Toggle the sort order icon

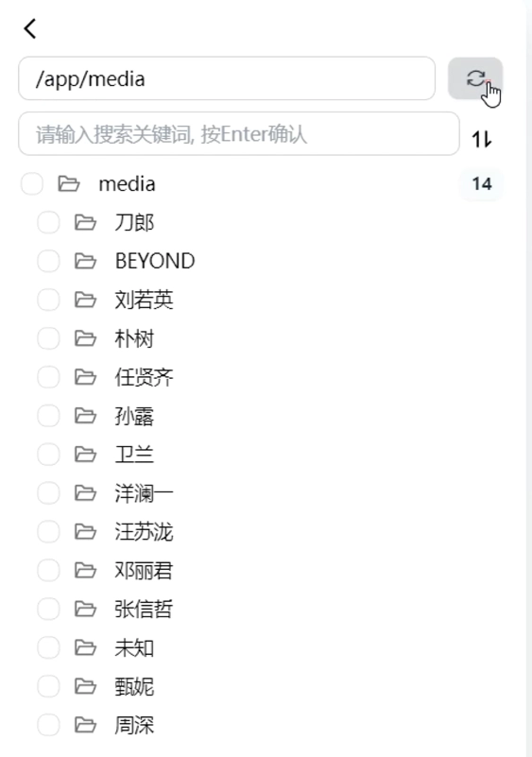click(x=481, y=139)
